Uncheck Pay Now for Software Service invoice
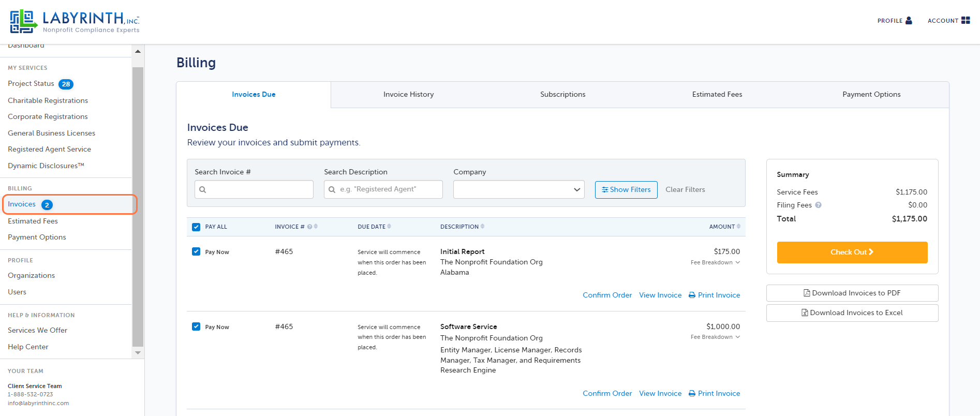Image resolution: width=980 pixels, height=416 pixels. point(196,326)
